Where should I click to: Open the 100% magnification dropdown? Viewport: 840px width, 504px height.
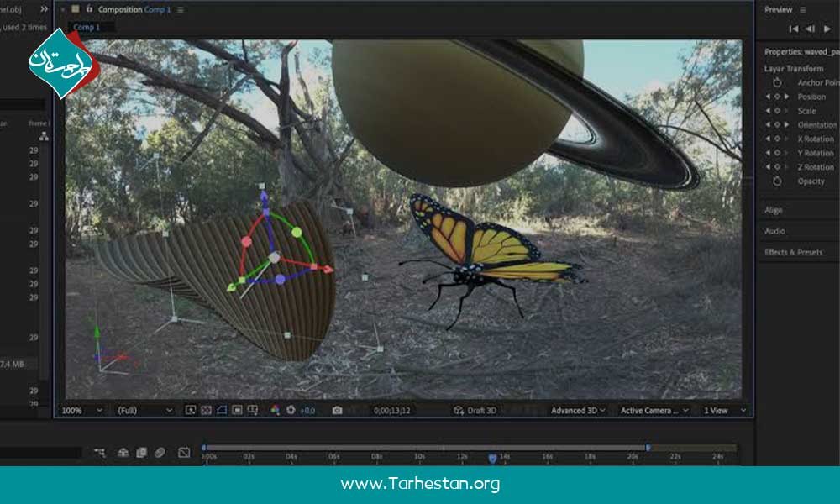(81, 411)
